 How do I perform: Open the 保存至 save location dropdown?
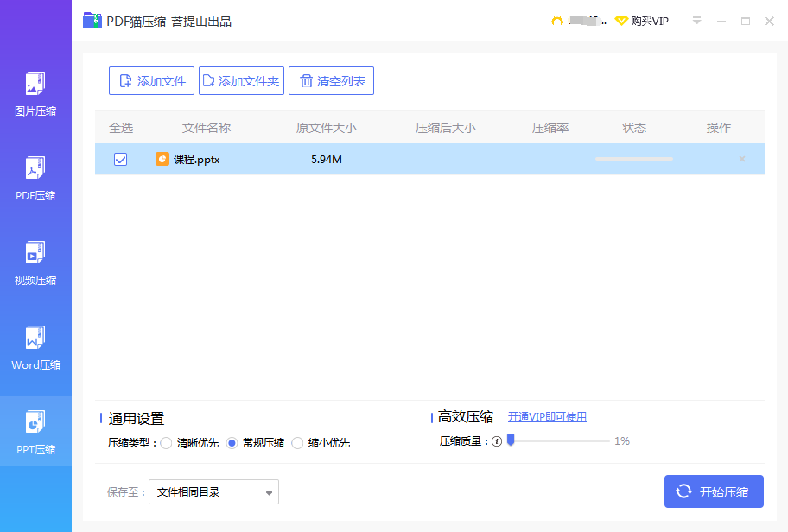(x=213, y=491)
